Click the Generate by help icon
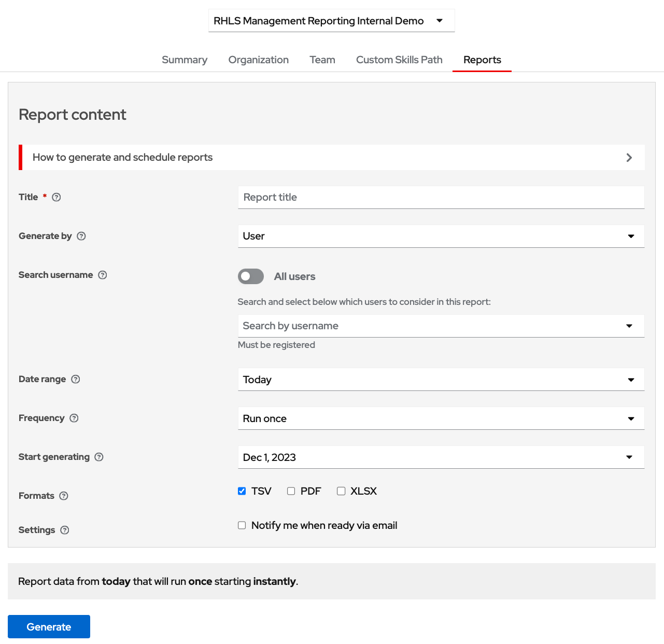This screenshot has height=644, width=664. 81,236
